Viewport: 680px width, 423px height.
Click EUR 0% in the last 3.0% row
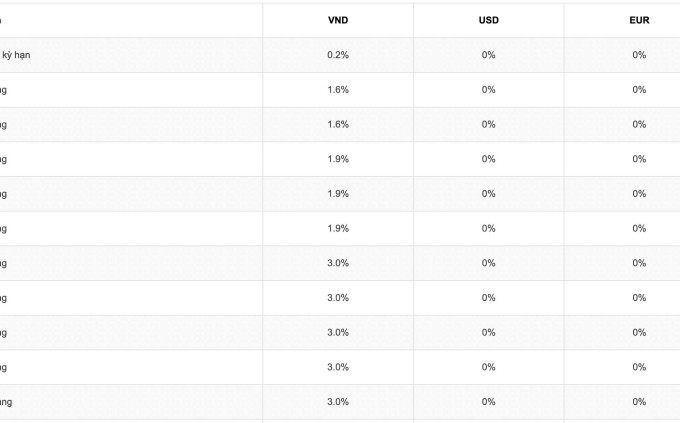point(639,402)
